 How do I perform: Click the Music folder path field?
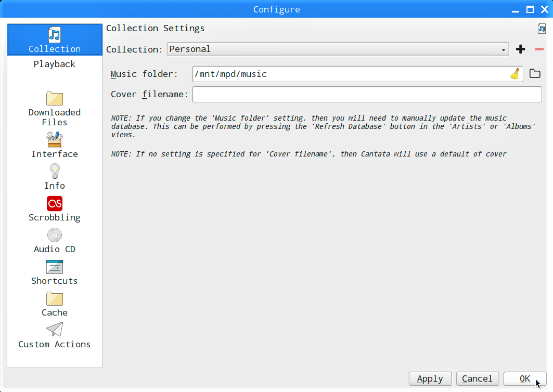click(x=349, y=74)
